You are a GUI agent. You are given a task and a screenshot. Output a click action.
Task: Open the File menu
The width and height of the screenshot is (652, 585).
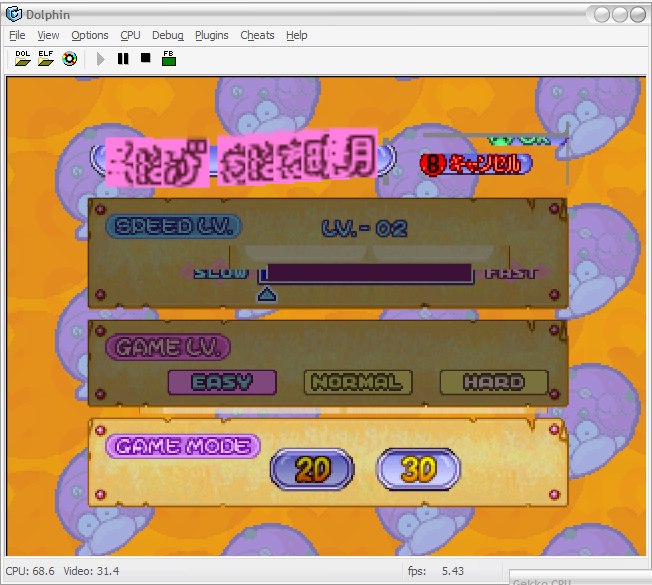(17, 35)
